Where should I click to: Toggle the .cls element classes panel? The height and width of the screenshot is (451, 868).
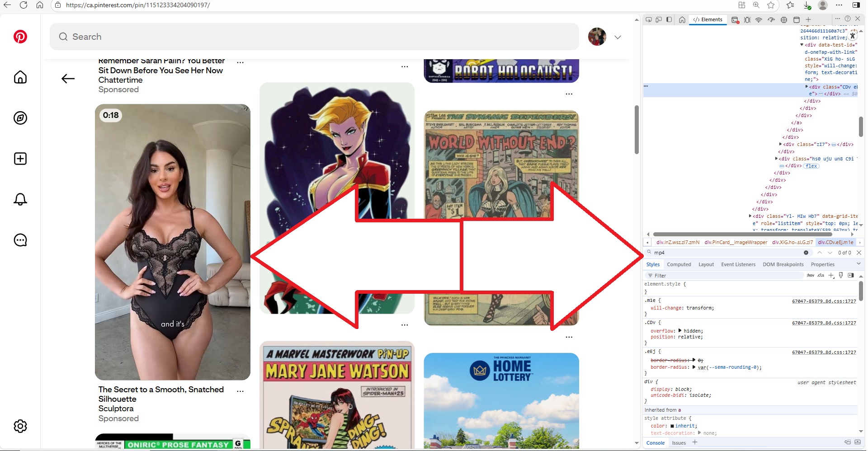coord(821,275)
